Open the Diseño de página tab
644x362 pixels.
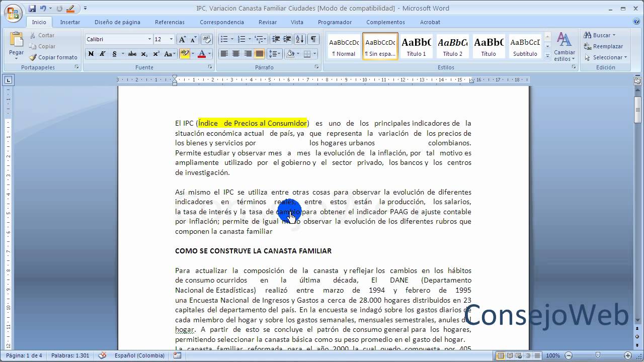point(117,22)
